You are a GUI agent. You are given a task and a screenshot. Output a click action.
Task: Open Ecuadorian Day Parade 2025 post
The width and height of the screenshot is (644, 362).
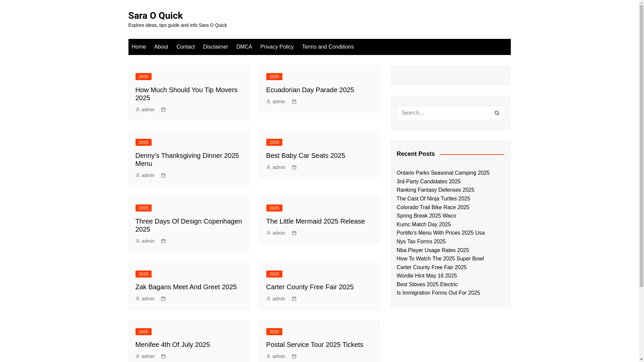point(310,90)
